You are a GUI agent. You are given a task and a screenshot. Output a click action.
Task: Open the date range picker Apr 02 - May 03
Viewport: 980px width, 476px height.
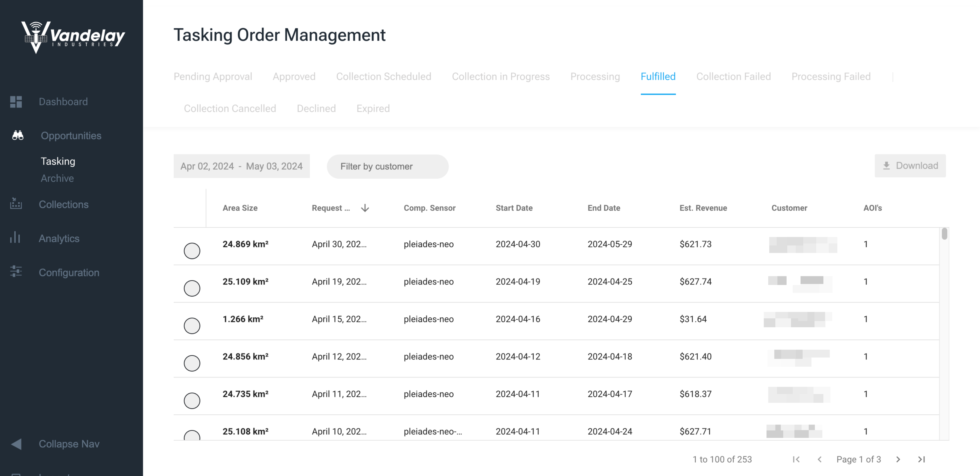(241, 166)
